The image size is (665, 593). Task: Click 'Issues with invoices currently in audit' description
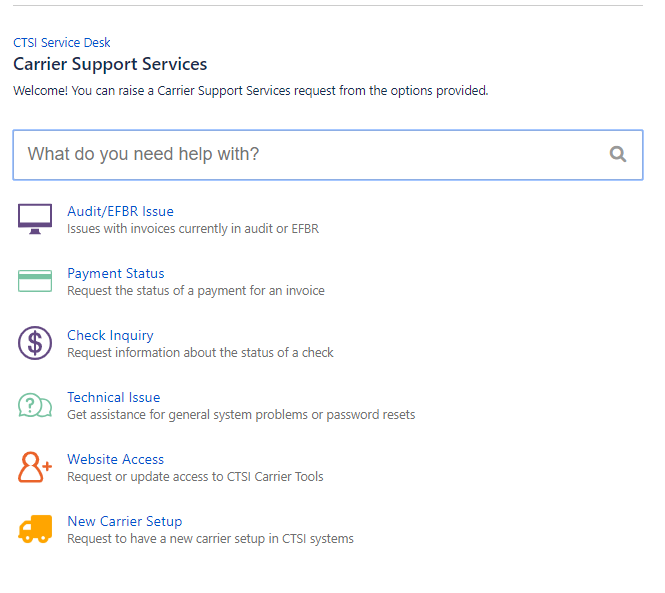[x=192, y=229]
